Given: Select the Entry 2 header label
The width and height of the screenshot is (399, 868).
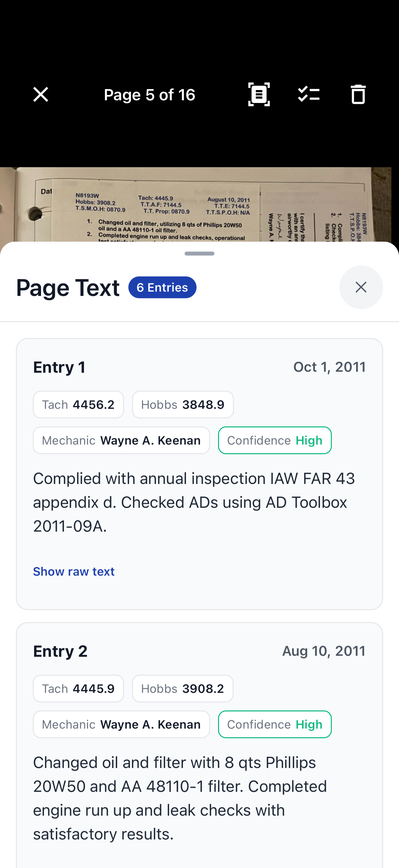Looking at the screenshot, I should 60,651.
